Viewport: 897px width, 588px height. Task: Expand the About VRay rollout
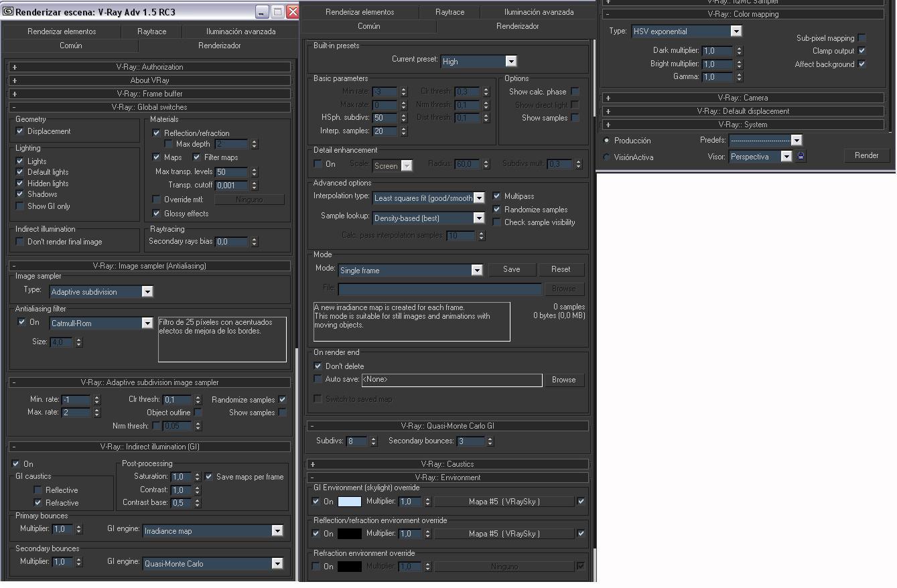pos(149,80)
